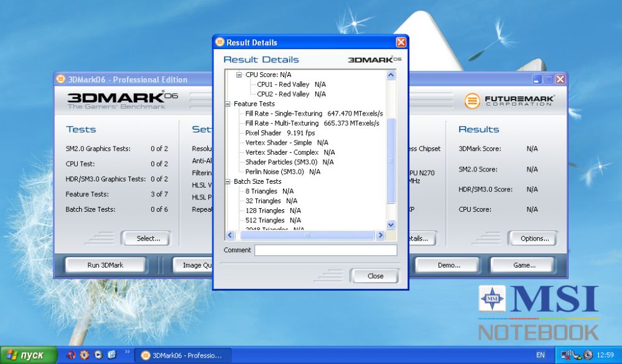Viewport: 622px width, 364px height.
Task: Click the Futuremark Corporation logo
Action: (x=509, y=101)
